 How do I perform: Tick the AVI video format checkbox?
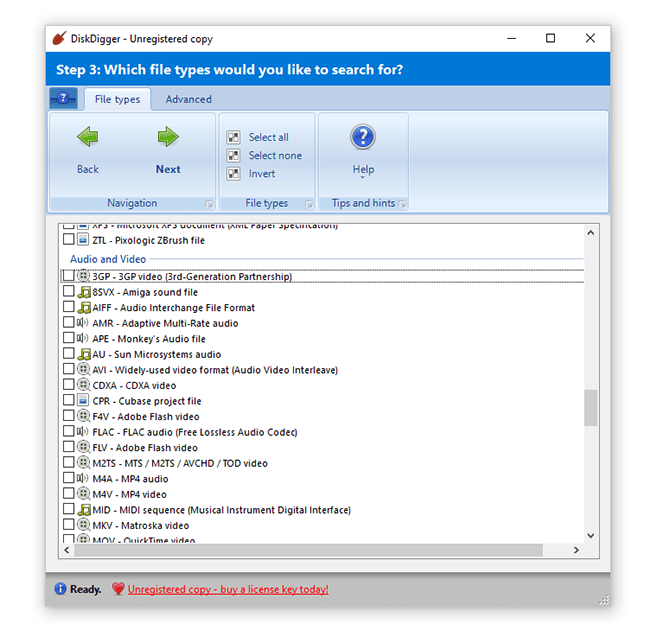pos(69,369)
